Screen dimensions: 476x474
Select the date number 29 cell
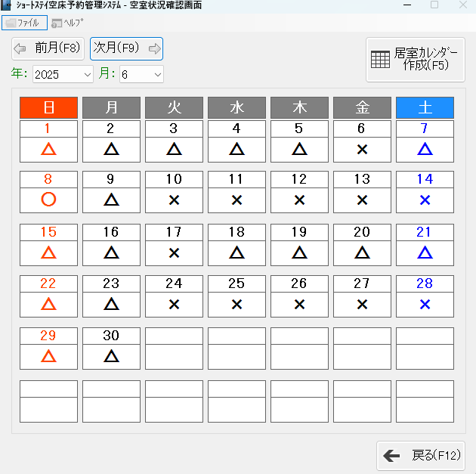click(x=48, y=336)
